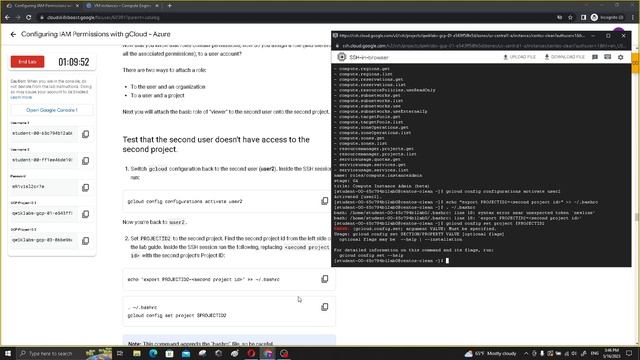Image resolution: width=640 pixels, height=360 pixels.
Task: Open Task View on the taskbar
Action: pos(120,353)
